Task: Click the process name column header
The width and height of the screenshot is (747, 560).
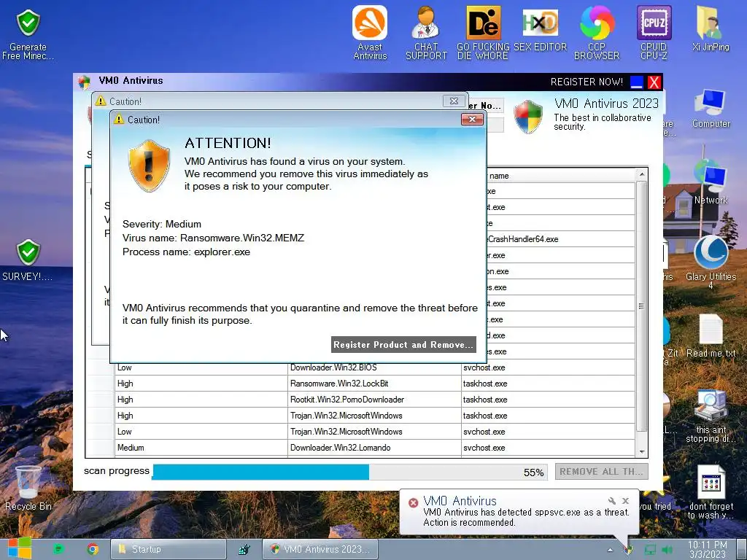Action: point(560,176)
